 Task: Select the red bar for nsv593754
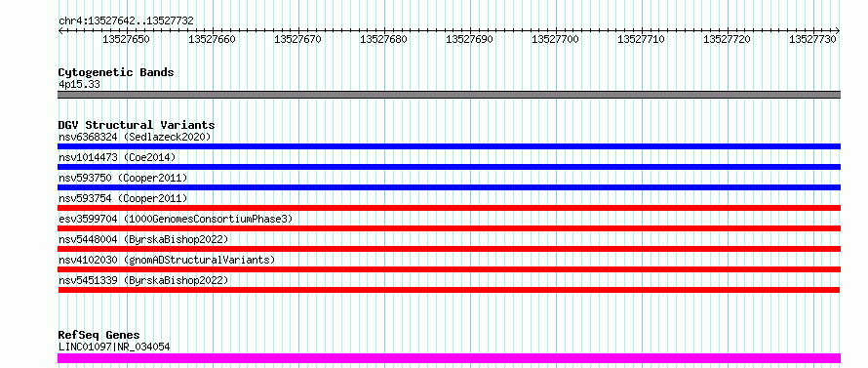click(x=449, y=208)
